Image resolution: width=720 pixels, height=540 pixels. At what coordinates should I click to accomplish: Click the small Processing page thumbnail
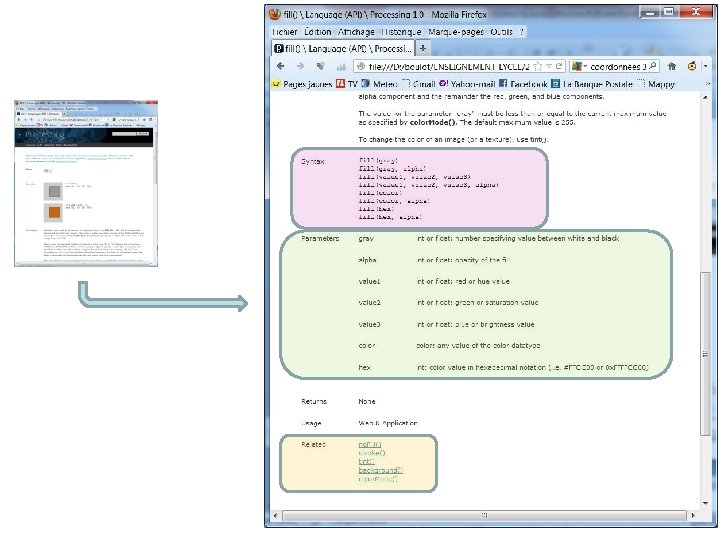86,183
